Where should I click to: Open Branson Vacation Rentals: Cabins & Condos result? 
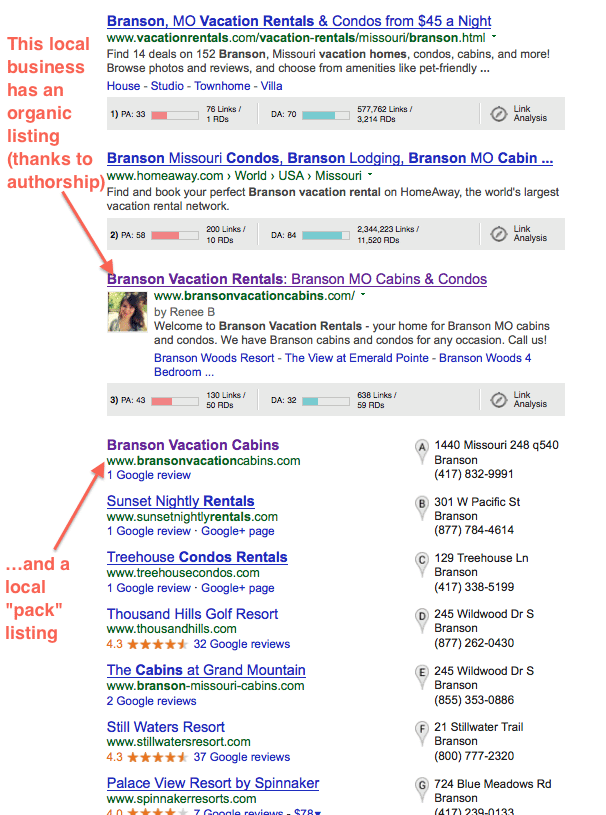(297, 279)
